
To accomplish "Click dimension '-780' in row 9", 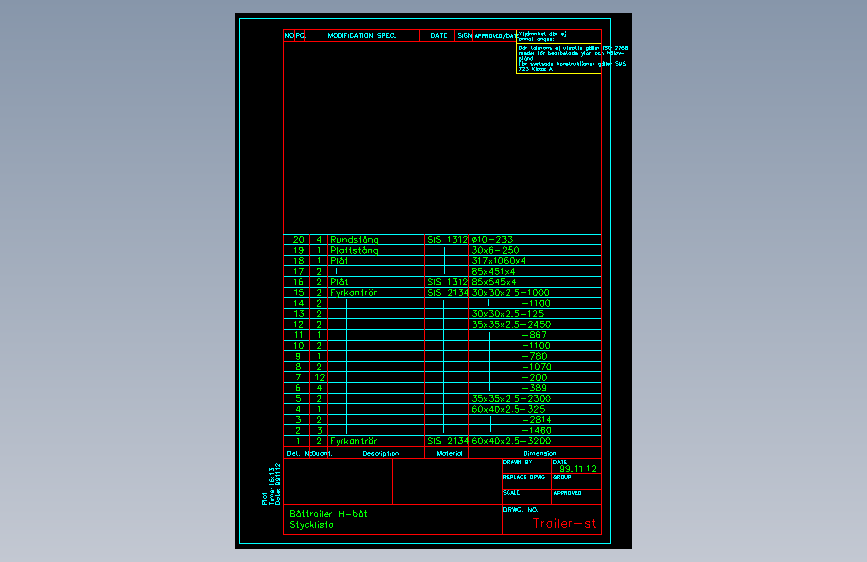I will pos(534,356).
